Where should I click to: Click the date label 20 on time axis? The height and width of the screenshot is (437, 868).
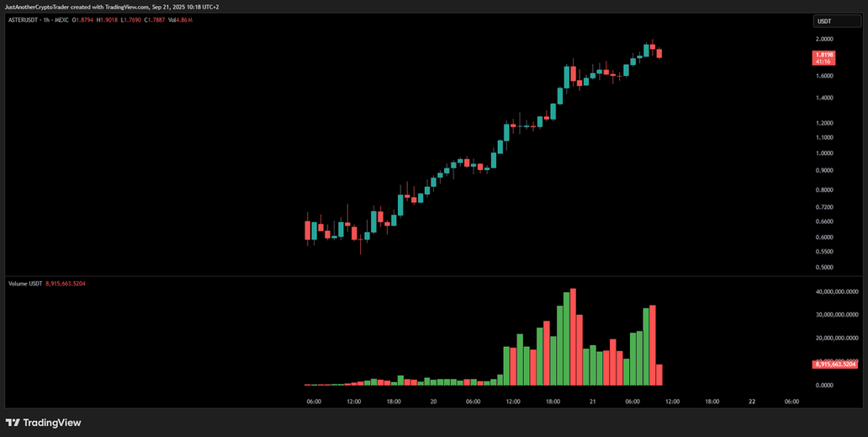click(433, 402)
